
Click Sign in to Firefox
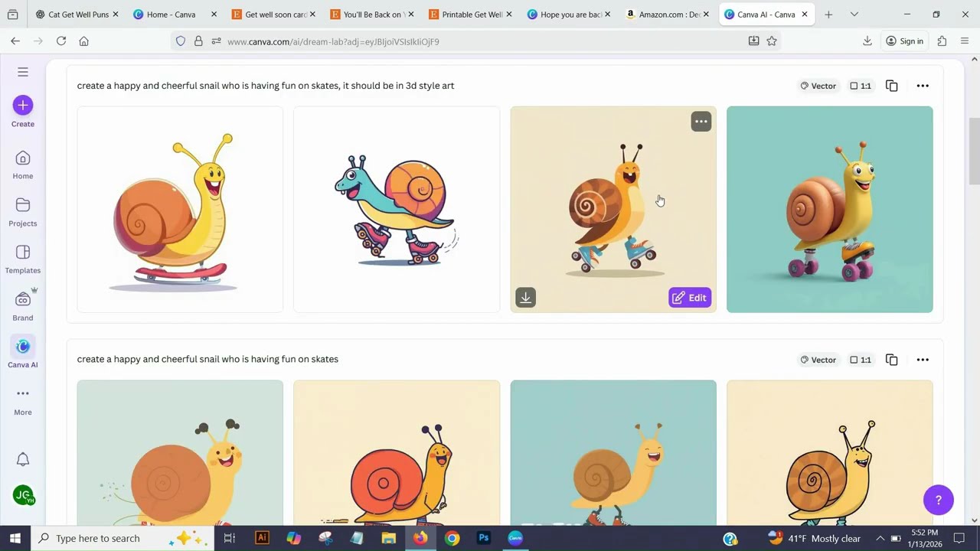[x=904, y=41]
